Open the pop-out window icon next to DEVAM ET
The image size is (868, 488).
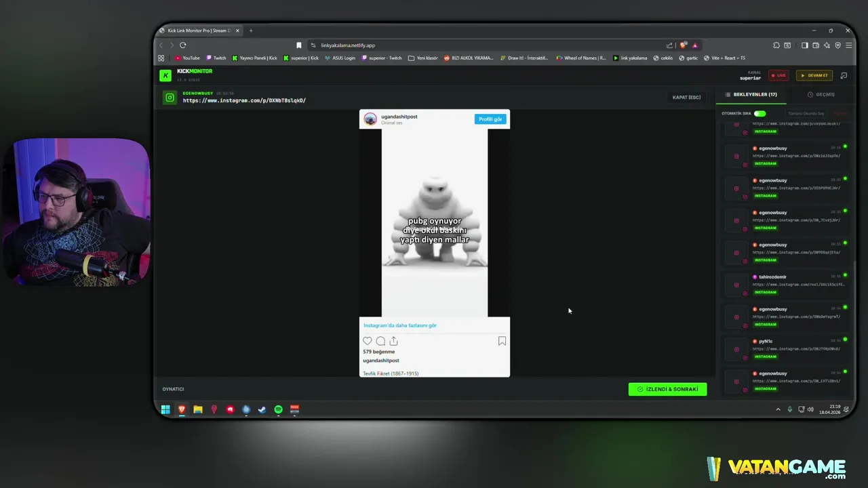[x=844, y=75]
